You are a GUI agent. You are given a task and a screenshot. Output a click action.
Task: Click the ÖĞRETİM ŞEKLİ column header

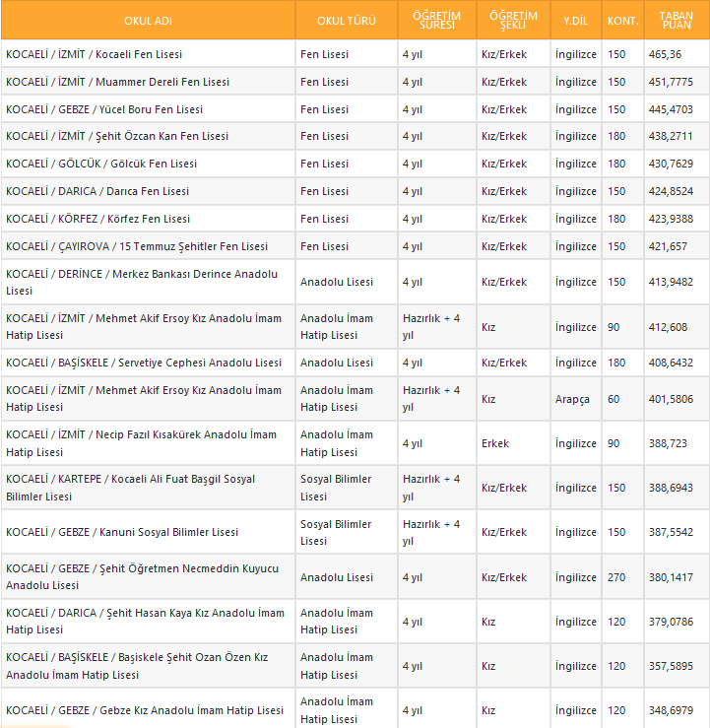(513, 21)
